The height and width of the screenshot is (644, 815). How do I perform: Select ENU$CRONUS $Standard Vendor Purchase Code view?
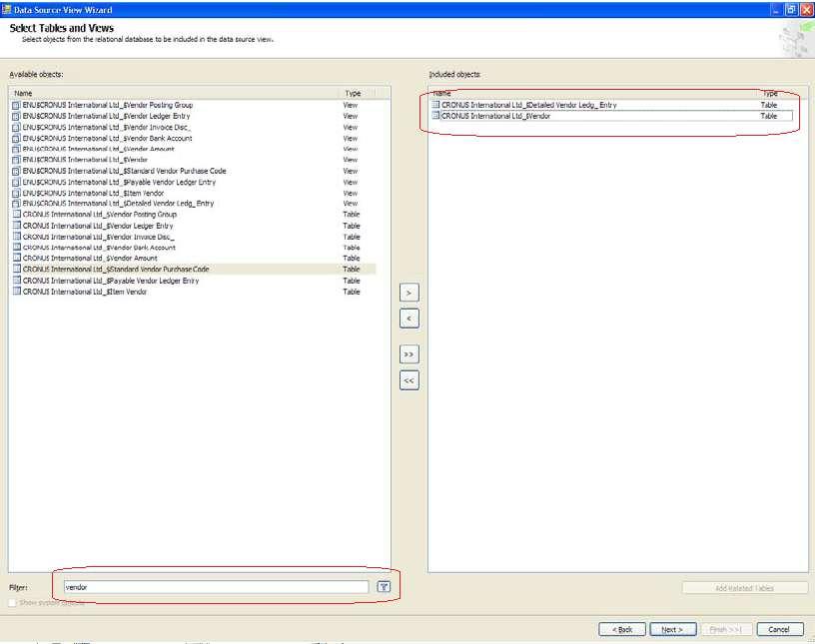point(194,171)
